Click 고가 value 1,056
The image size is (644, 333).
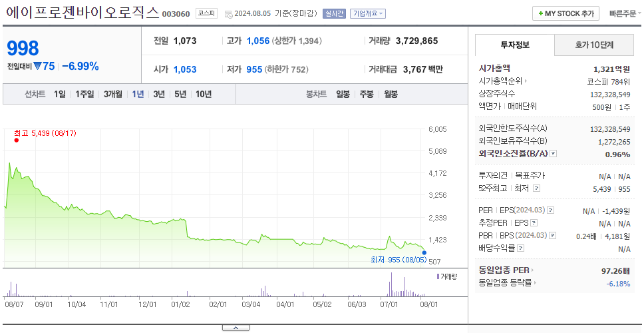point(258,41)
